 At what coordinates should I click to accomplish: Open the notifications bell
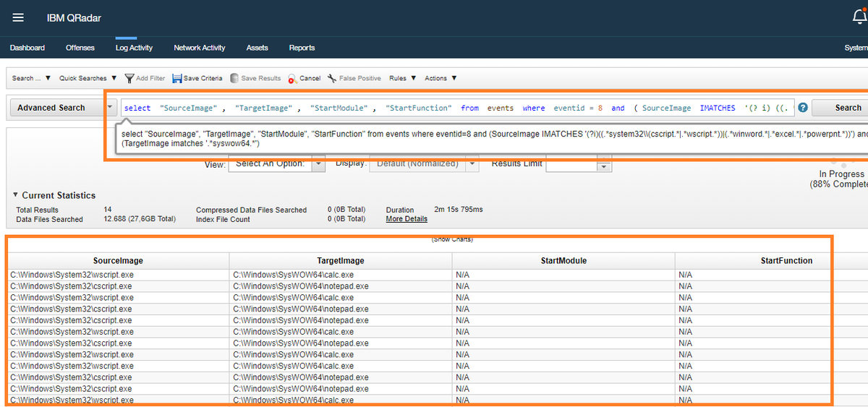860,17
